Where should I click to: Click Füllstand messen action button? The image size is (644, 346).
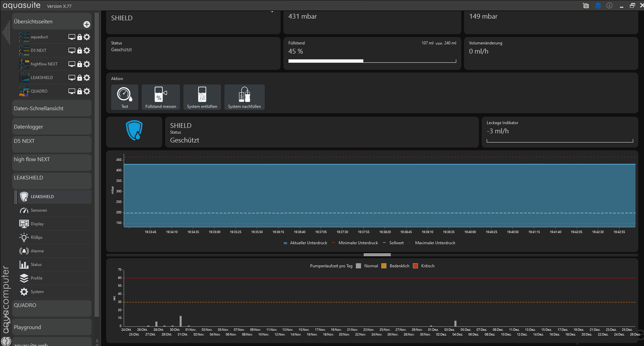(x=160, y=97)
